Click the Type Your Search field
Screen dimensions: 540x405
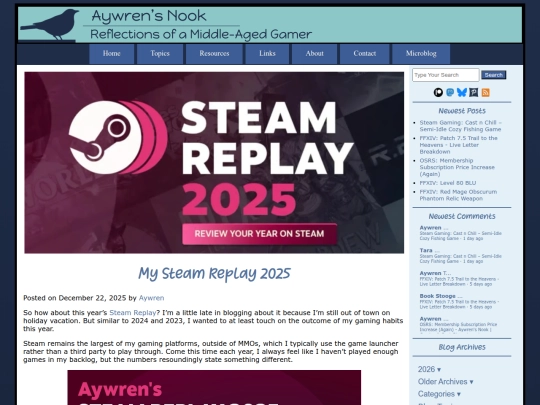tap(446, 75)
